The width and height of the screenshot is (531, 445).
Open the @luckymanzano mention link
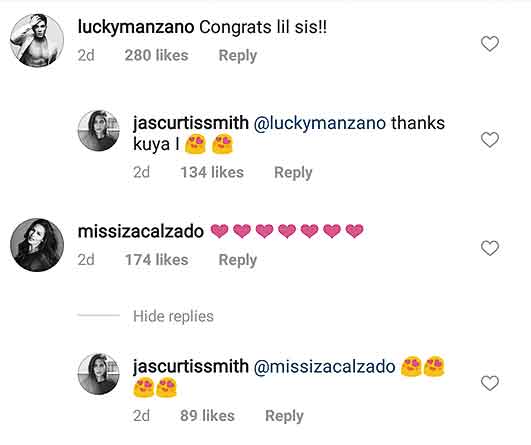[319, 123]
